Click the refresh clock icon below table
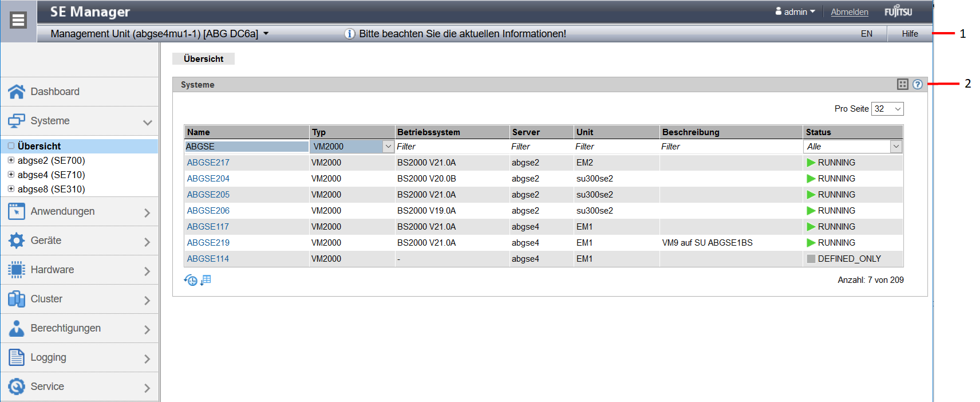Image resolution: width=980 pixels, height=402 pixels. click(191, 280)
